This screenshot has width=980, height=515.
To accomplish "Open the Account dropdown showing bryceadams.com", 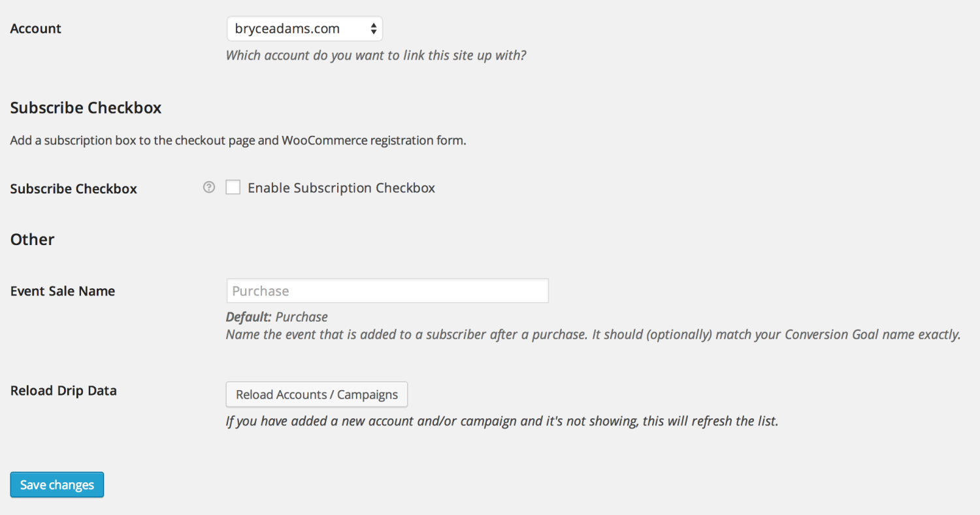I will (x=304, y=28).
